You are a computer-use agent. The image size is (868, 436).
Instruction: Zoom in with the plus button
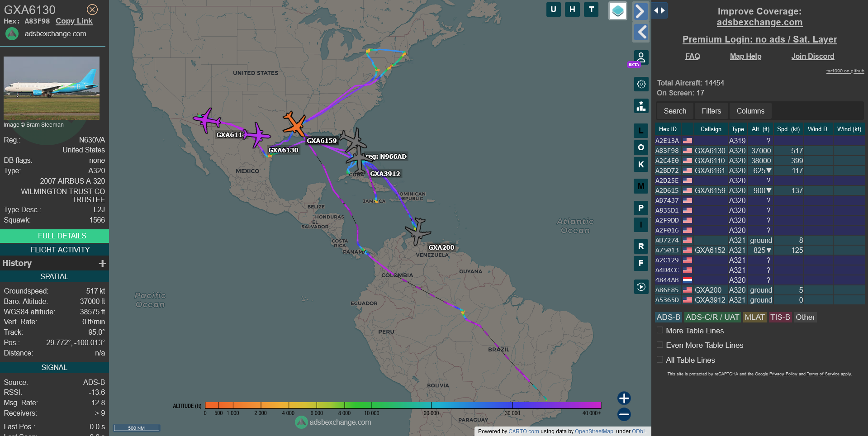(x=624, y=398)
